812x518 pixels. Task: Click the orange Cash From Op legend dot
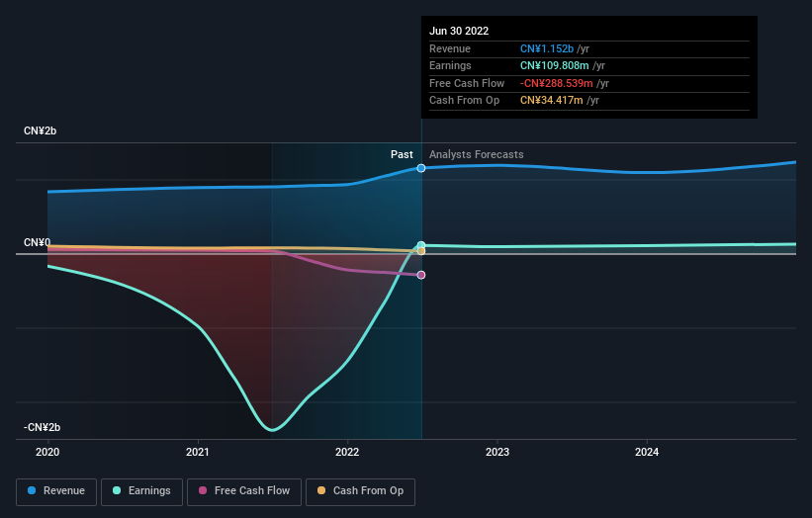[x=321, y=490]
